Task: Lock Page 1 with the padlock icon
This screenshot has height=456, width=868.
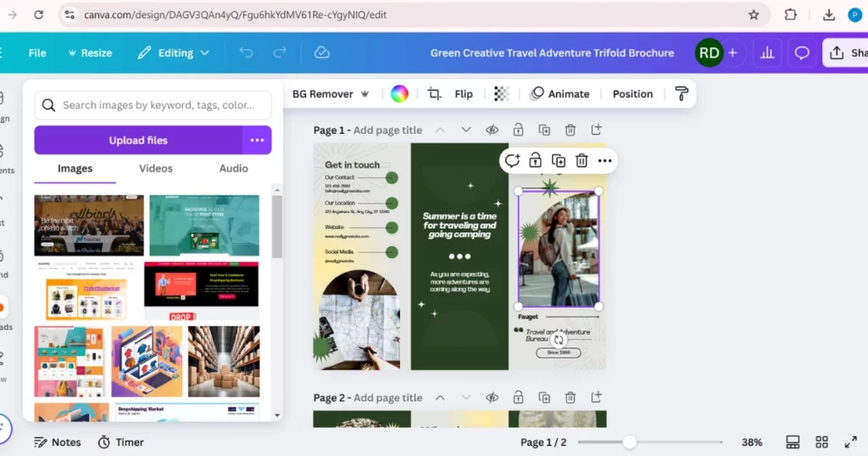Action: click(x=518, y=130)
